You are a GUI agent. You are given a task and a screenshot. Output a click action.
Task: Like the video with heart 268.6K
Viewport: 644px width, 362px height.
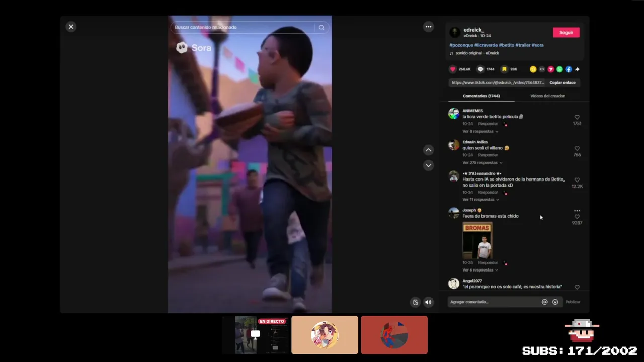tap(453, 69)
